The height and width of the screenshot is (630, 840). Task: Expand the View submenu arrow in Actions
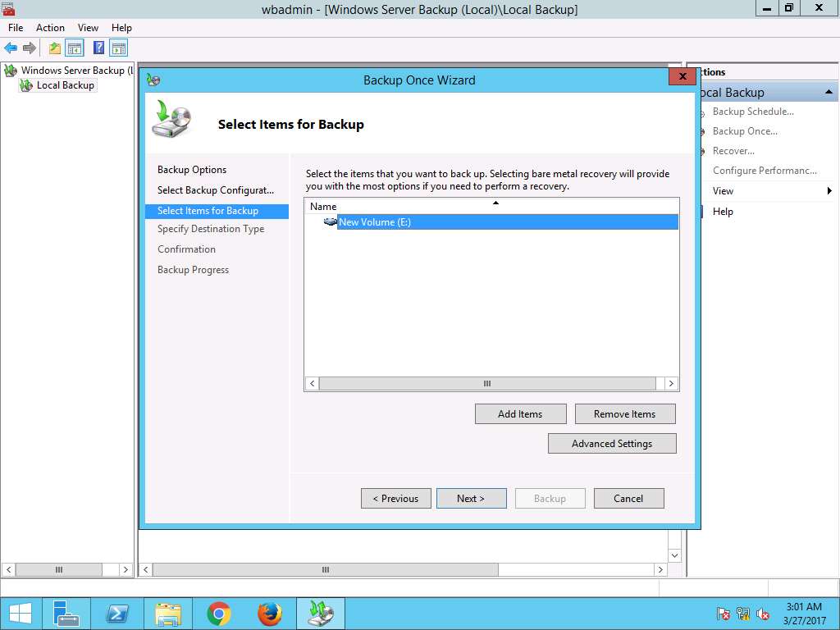(829, 190)
